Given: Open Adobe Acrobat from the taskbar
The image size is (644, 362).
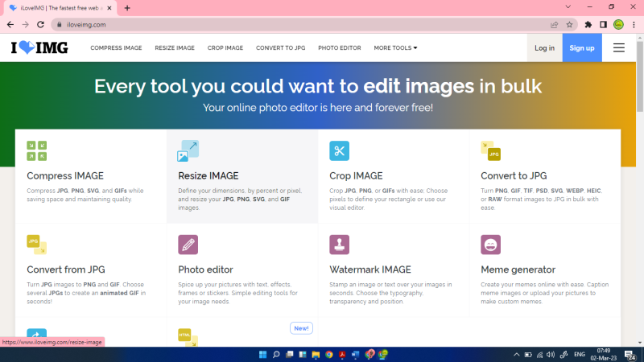Looking at the screenshot, I should pyautogui.click(x=342, y=354).
